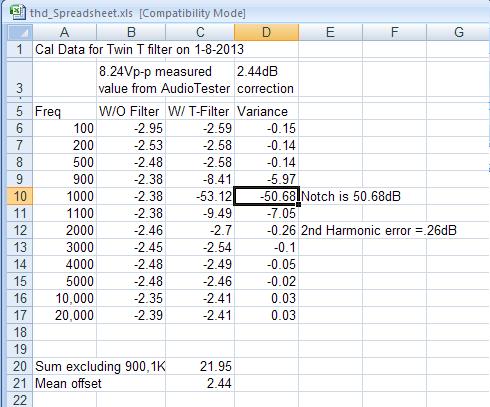This screenshot has height=407, width=490.
Task: Click cell with title 'Cal Data for Twin T filter'
Action: [139, 49]
